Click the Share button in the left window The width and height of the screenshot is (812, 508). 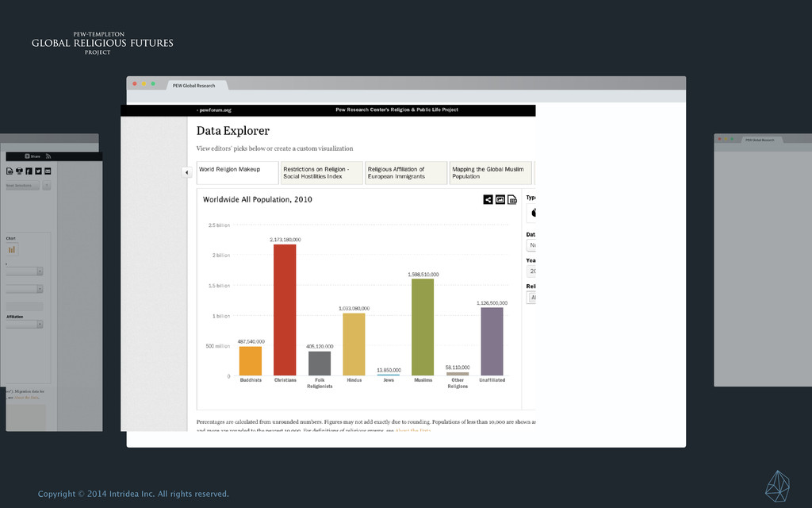[33, 156]
